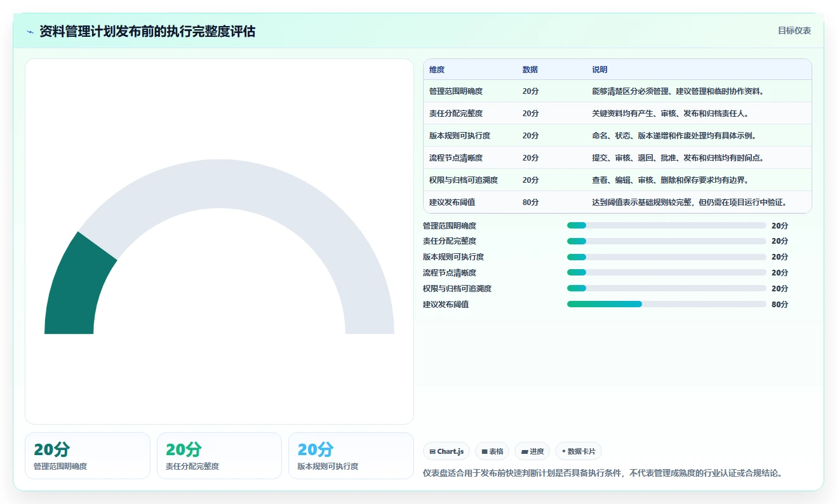This screenshot has height=504, width=837.
Task: Click the 责任分配完整度 progress bar
Action: point(666,241)
